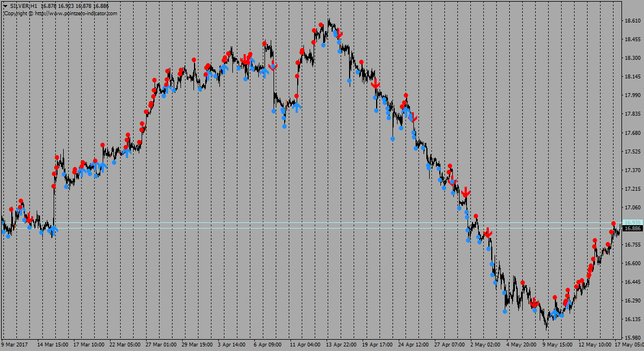Screen dimensions: 644x351
Task: Click the 2 May 02:00 time label
Action: point(486,345)
